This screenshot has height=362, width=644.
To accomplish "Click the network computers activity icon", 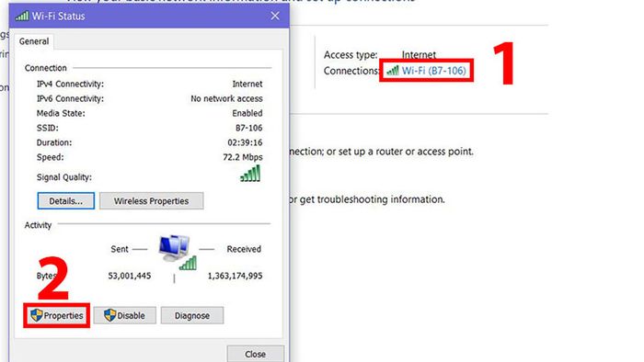I will pyautogui.click(x=177, y=252).
